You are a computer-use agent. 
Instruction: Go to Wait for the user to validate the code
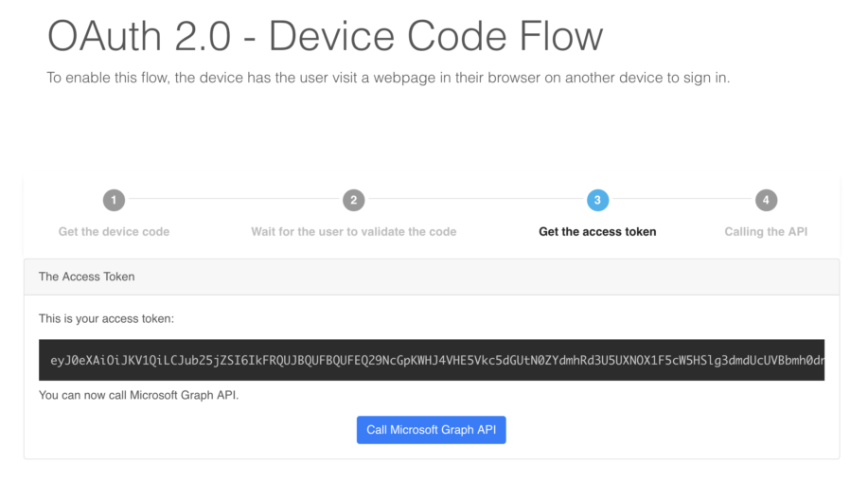(354, 231)
